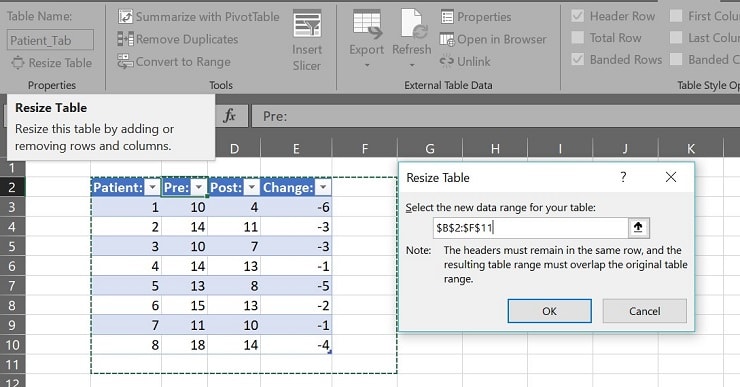Select row 11 header
Image resolution: width=740 pixels, height=387 pixels.
coord(12,364)
